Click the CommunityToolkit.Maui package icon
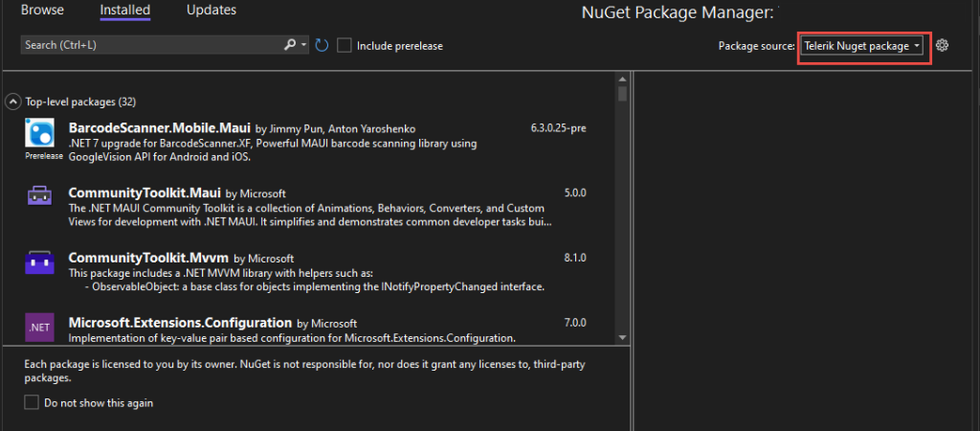980x431 pixels. tap(40, 196)
